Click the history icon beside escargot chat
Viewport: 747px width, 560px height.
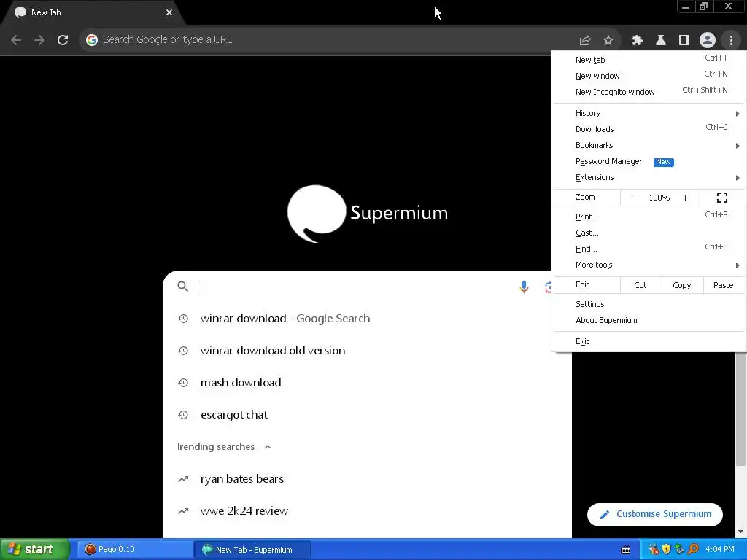click(183, 415)
